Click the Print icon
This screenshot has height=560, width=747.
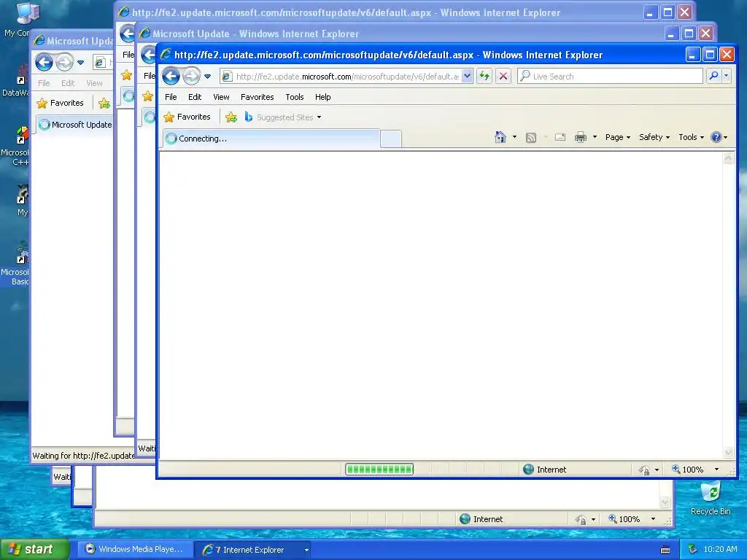pyautogui.click(x=580, y=137)
